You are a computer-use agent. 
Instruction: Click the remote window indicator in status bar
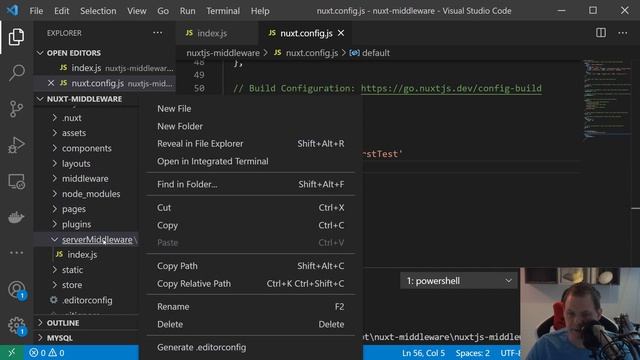[11, 353]
